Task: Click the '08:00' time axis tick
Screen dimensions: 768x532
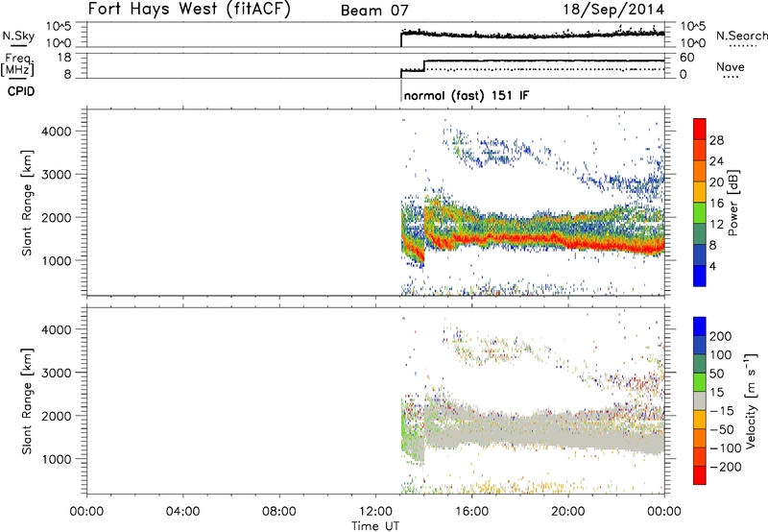Action: pos(279,511)
